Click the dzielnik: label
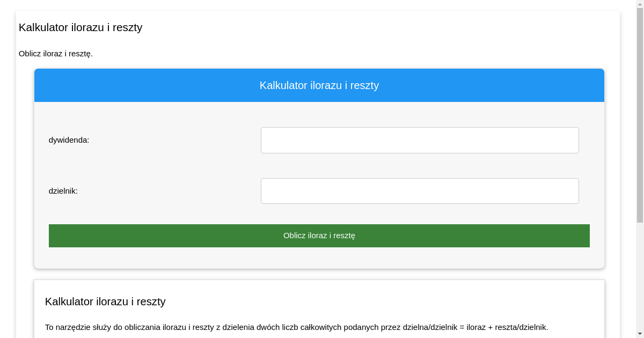Image resolution: width=644 pixels, height=338 pixels. (63, 190)
